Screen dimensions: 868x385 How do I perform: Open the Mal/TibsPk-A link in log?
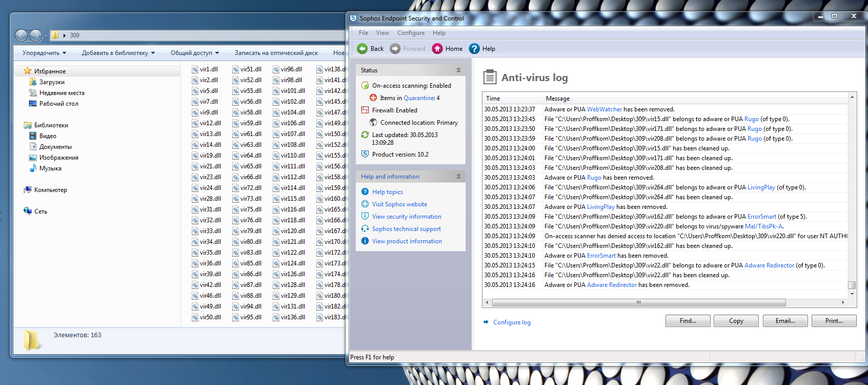[764, 226]
